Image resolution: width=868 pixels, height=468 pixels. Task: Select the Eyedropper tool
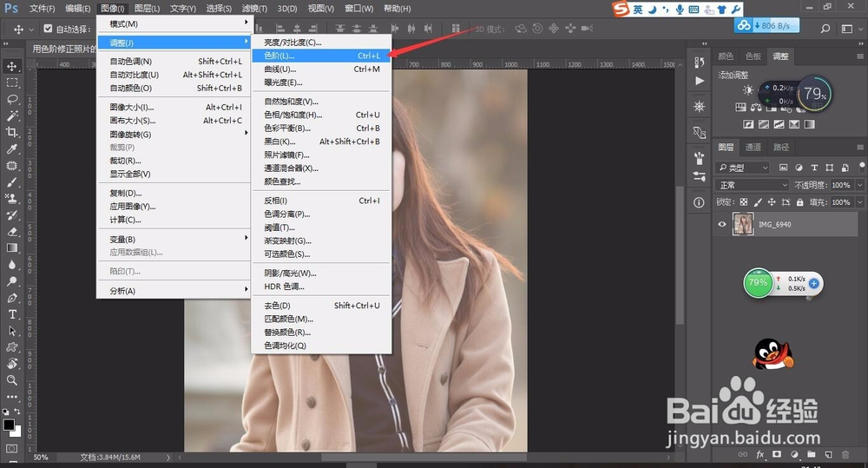tap(11, 148)
